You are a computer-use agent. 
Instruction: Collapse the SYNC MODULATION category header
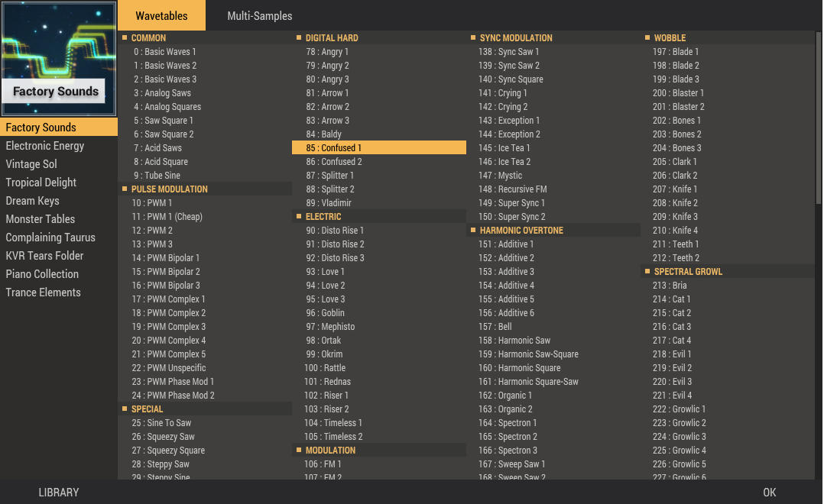coord(516,37)
